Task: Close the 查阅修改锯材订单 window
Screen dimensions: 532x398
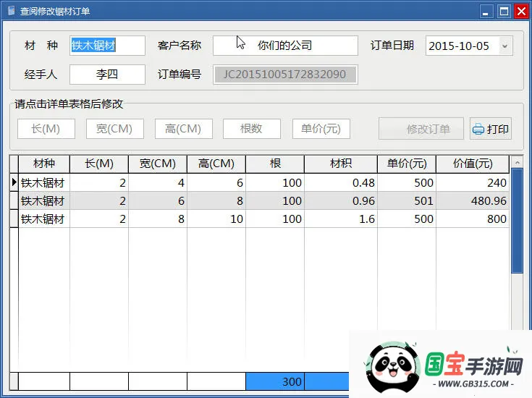Action: point(521,12)
